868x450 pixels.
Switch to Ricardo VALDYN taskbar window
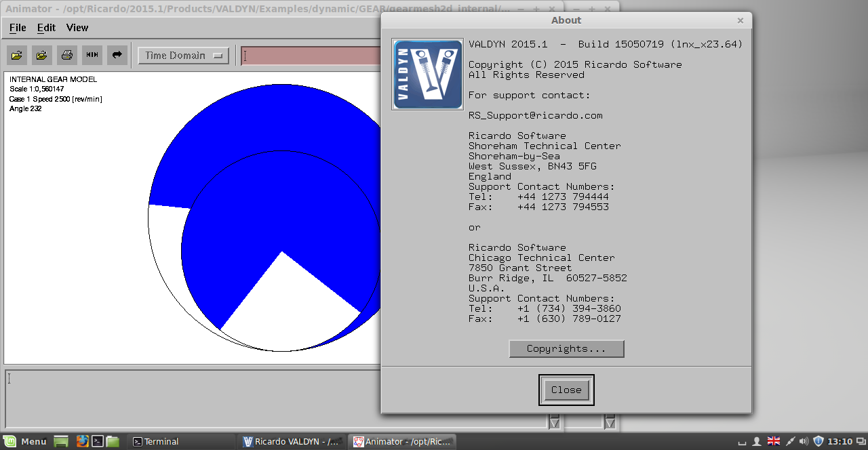[292, 441]
